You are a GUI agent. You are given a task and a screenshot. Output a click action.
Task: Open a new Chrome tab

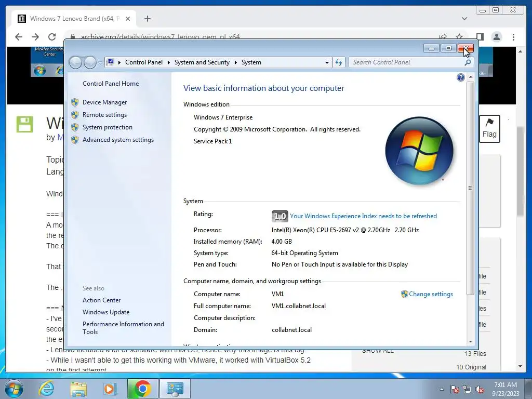(147, 19)
